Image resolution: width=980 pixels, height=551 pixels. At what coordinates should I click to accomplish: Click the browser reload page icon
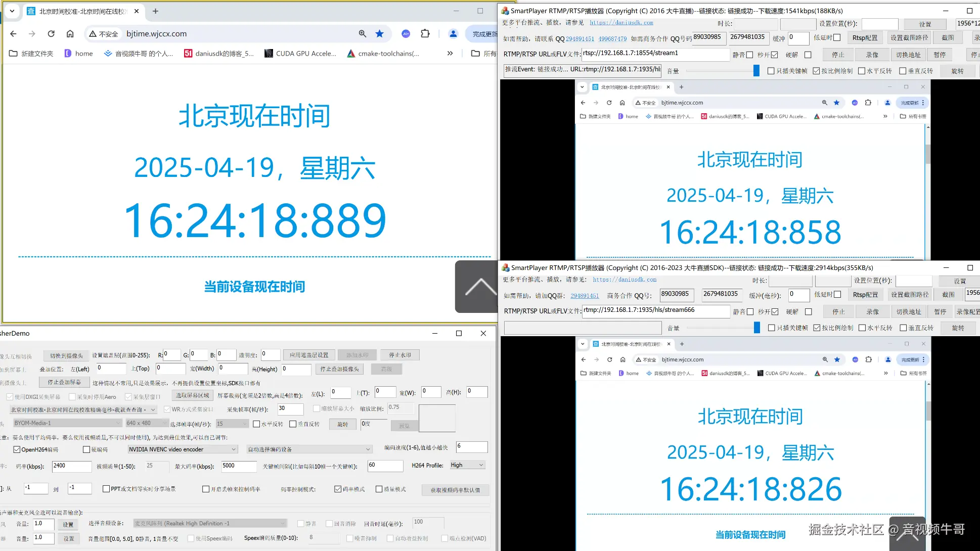coord(51,34)
